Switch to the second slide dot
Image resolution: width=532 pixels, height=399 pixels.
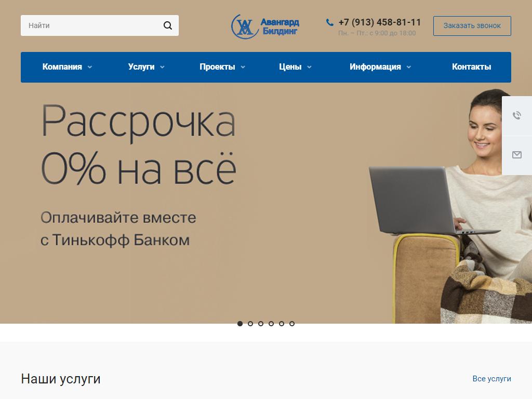click(250, 324)
